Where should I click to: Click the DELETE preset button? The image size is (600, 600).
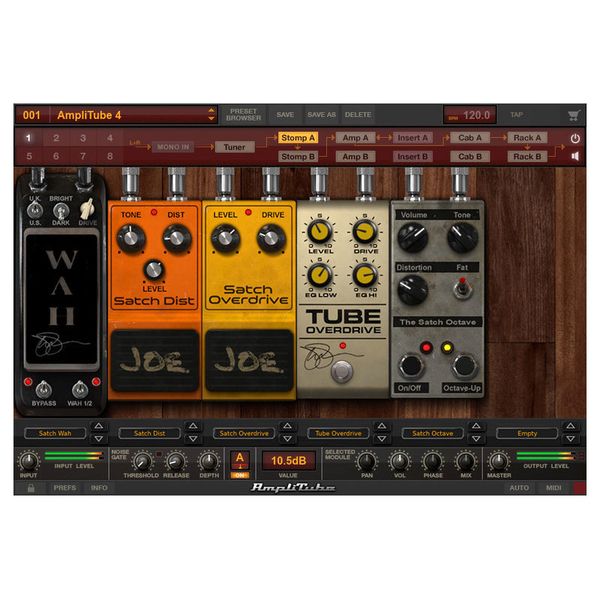tap(358, 114)
